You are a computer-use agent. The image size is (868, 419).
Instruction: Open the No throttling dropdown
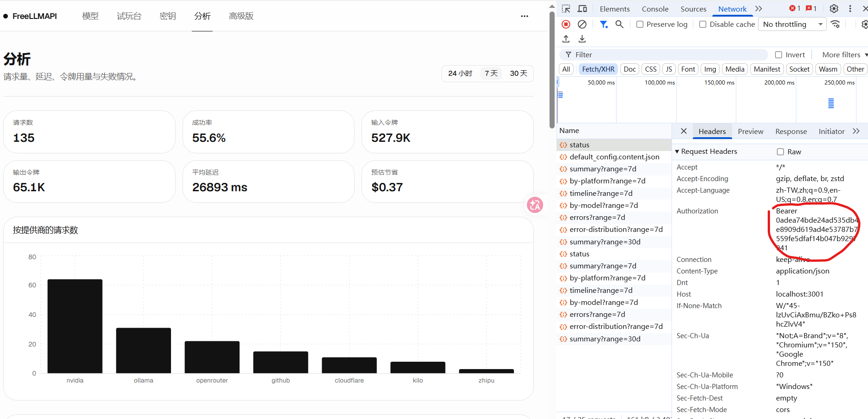point(792,24)
